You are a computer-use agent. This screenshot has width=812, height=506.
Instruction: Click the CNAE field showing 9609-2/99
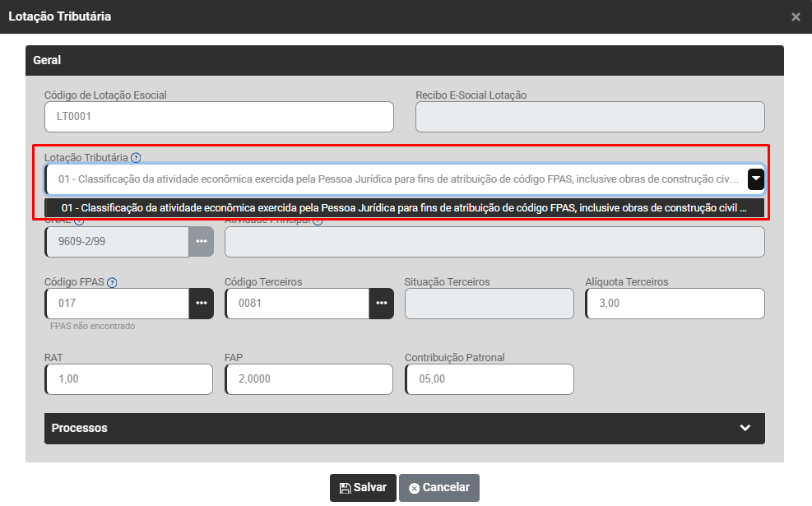tap(117, 241)
